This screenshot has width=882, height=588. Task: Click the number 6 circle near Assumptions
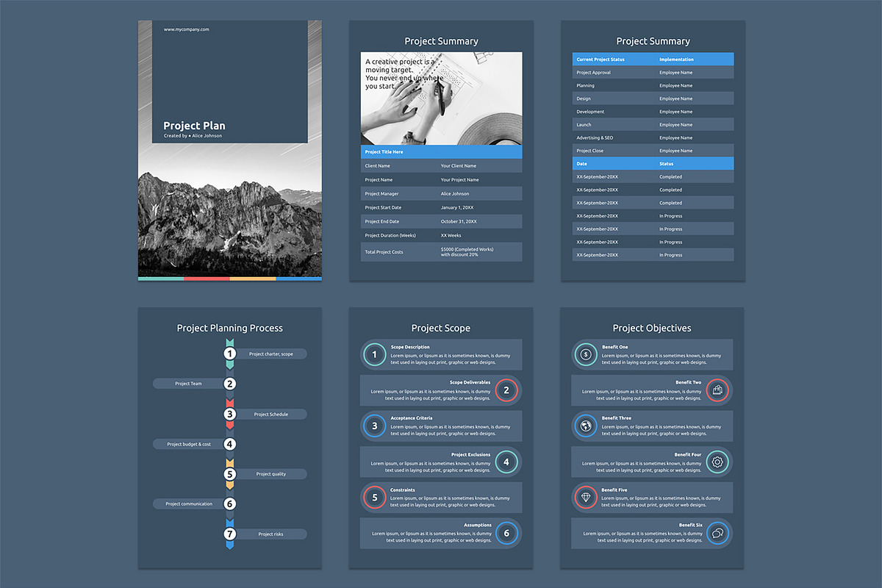506,534
